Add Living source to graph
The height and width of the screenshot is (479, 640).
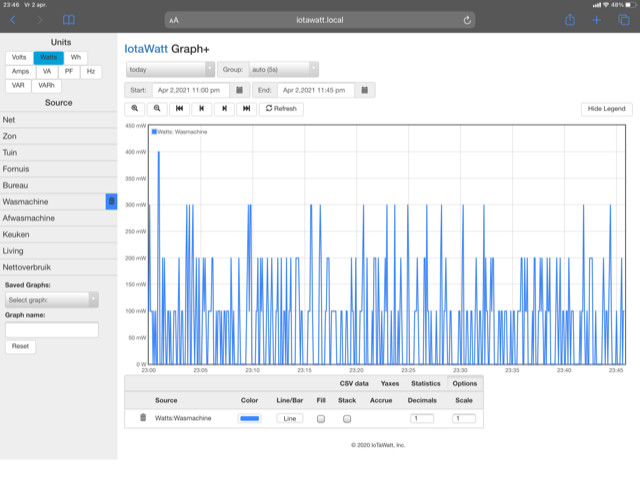[x=58, y=251]
